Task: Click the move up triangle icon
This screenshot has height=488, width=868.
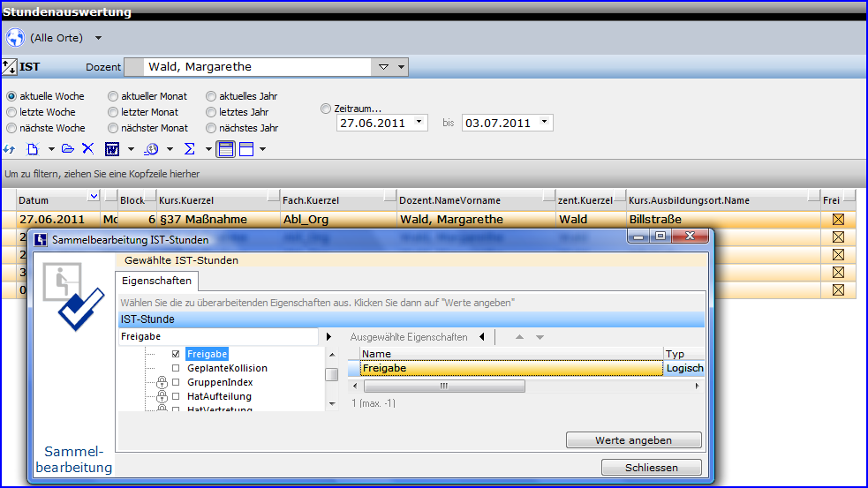Action: pyautogui.click(x=519, y=337)
